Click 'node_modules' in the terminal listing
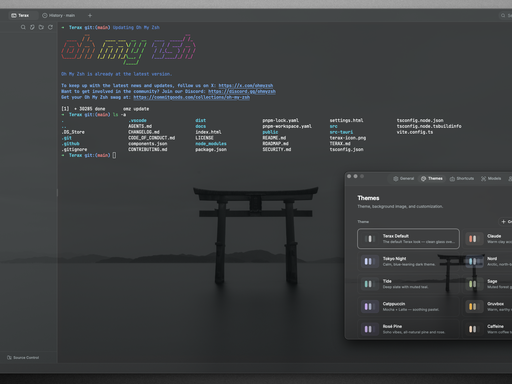This screenshot has height=384, width=512. pos(211,144)
